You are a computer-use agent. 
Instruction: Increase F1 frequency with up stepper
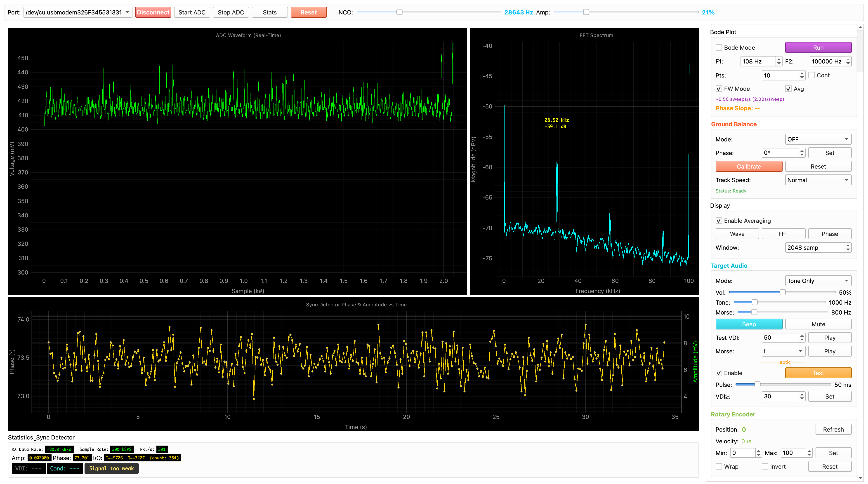(779, 59)
